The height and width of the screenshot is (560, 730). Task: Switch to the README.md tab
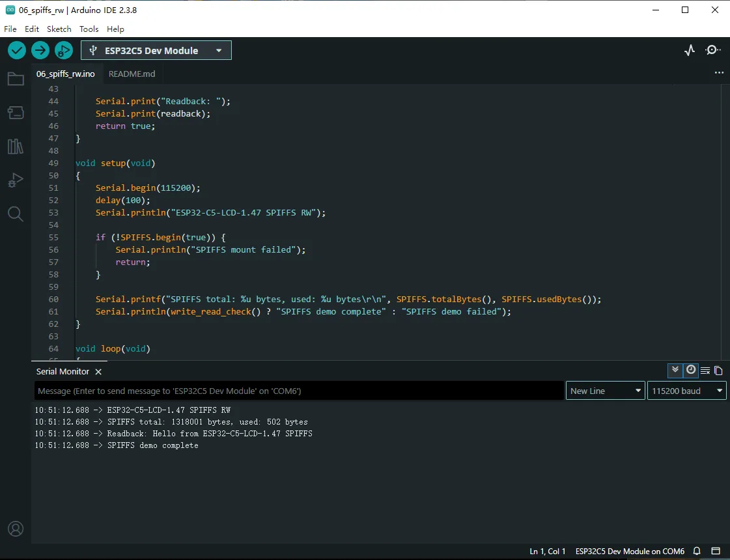pyautogui.click(x=132, y=74)
